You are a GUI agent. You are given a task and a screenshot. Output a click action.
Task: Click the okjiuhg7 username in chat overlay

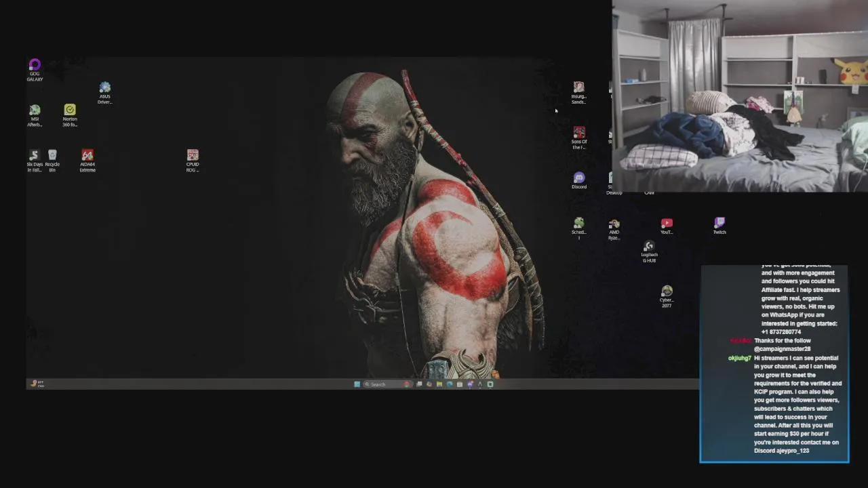tap(739, 358)
